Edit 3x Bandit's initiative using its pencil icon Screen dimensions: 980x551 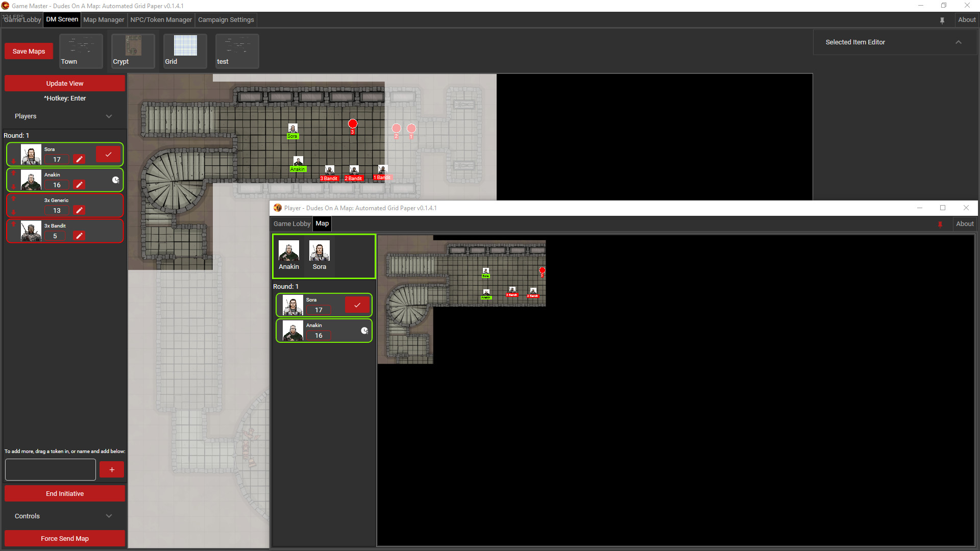[x=80, y=236]
